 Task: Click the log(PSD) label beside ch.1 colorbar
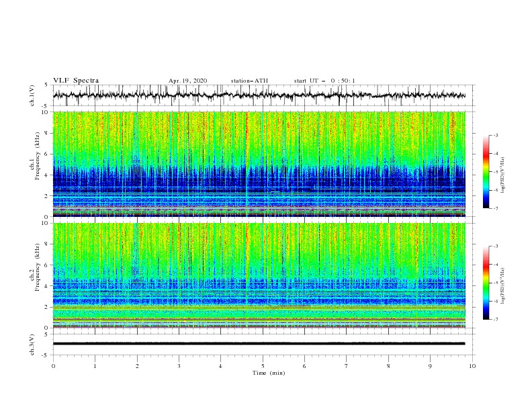[x=502, y=175]
